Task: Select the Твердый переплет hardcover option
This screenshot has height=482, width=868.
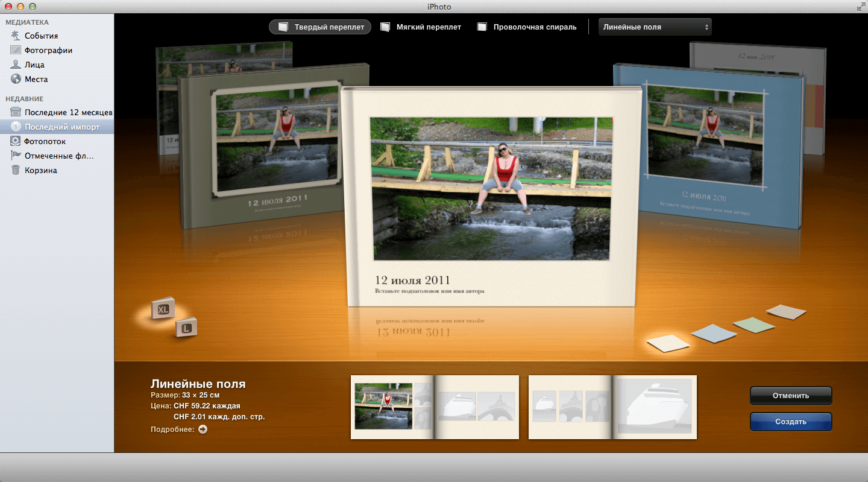Action: pos(321,27)
